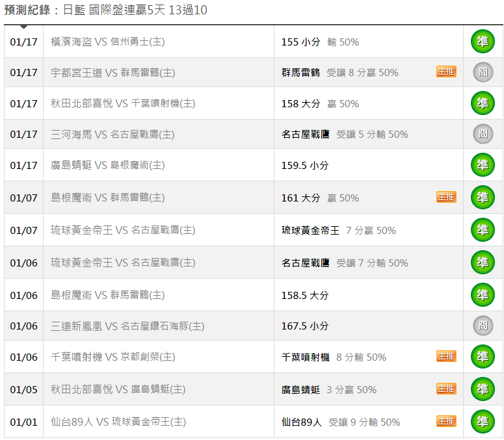
Task: Click 主推 badge in 廣島蜻蜓 3 分贏 row
Action: click(x=446, y=389)
